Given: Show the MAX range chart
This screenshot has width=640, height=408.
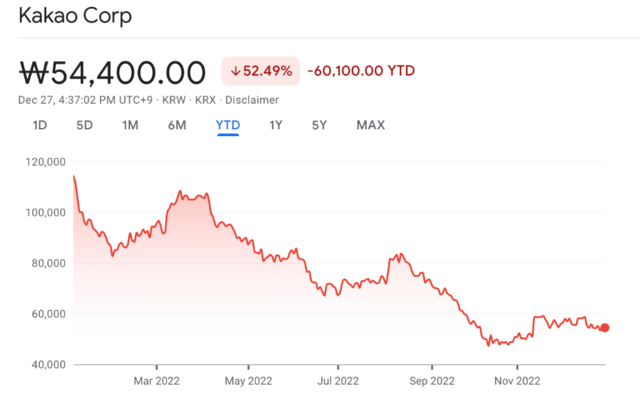Looking at the screenshot, I should (x=370, y=125).
